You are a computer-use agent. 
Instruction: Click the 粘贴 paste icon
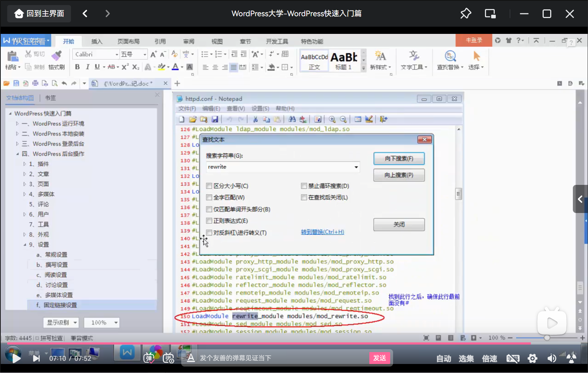(12, 56)
